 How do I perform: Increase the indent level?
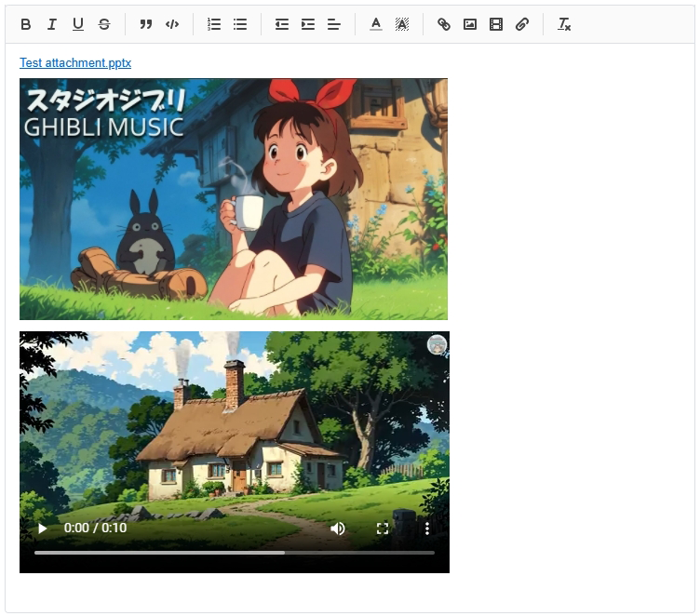point(308,24)
